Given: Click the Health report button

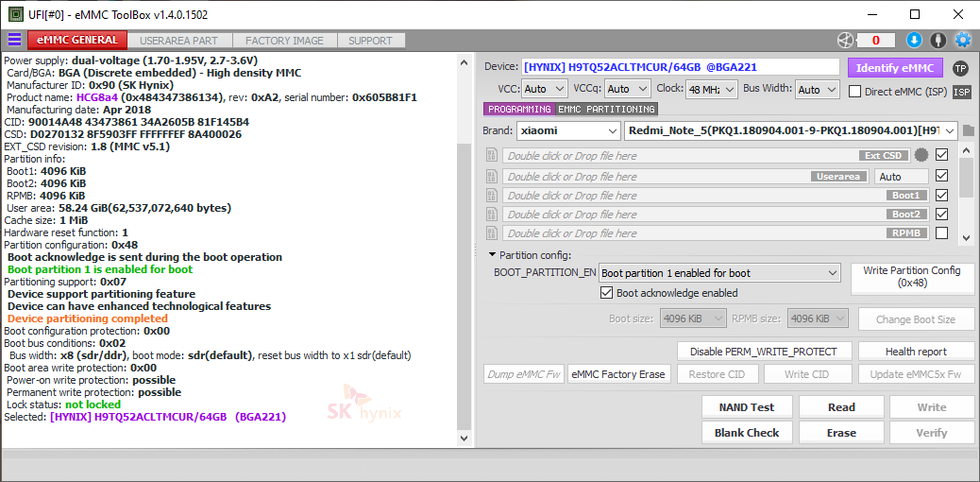Looking at the screenshot, I should [x=916, y=352].
